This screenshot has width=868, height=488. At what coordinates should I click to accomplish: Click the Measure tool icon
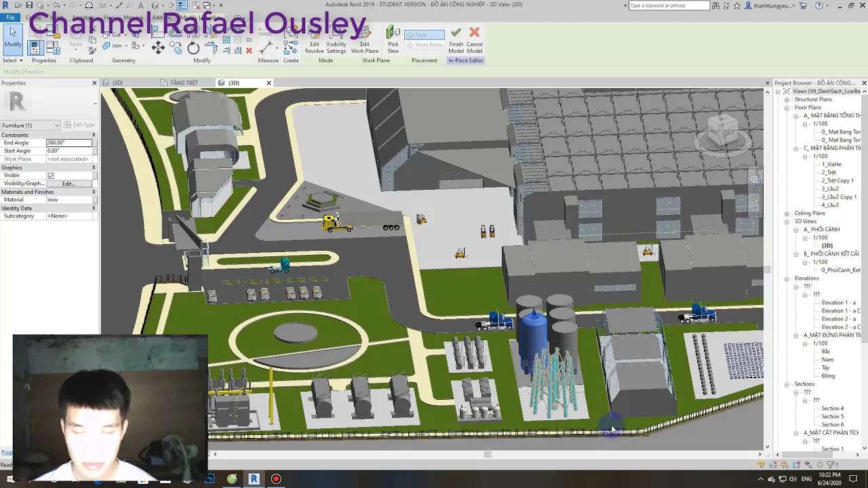[267, 47]
